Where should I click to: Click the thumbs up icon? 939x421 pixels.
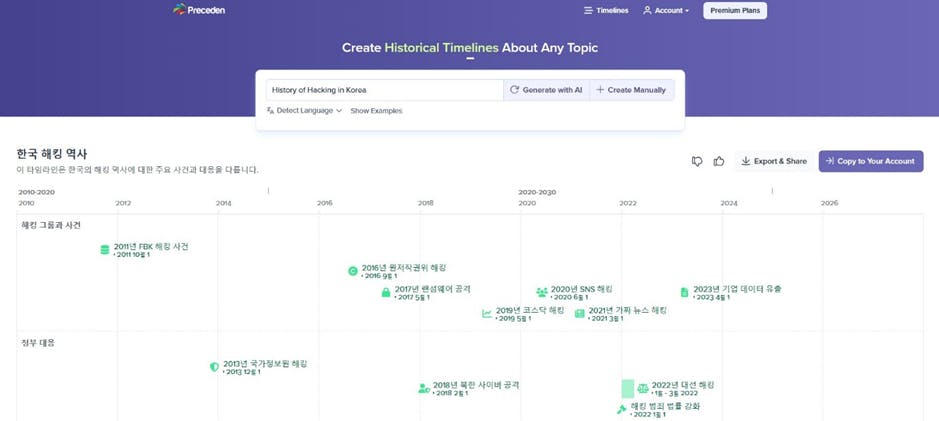[719, 161]
